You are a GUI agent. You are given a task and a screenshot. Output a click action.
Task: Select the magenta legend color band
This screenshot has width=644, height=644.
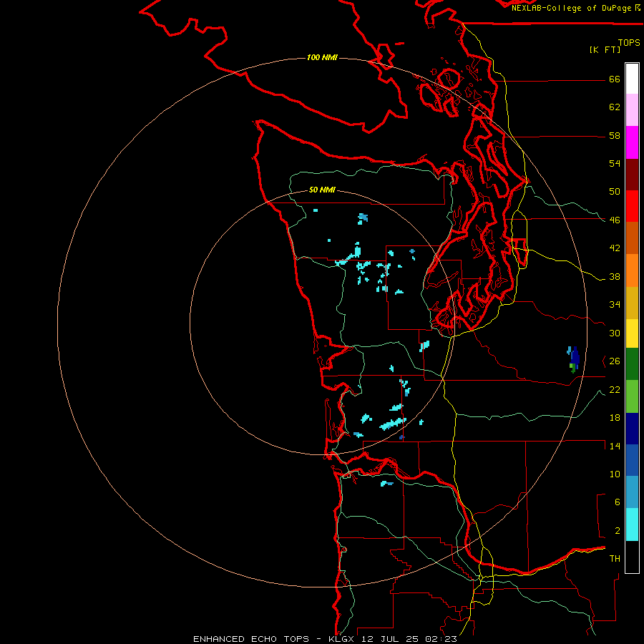click(632, 142)
